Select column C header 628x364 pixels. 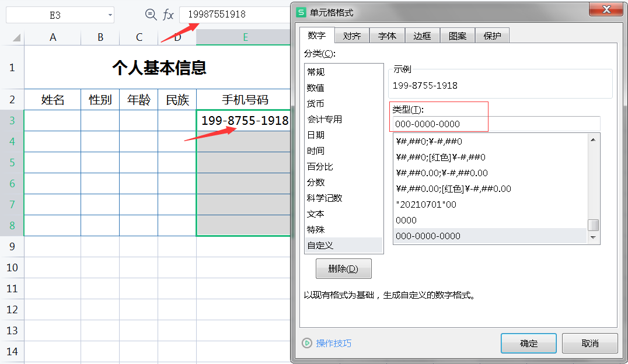pyautogui.click(x=138, y=37)
